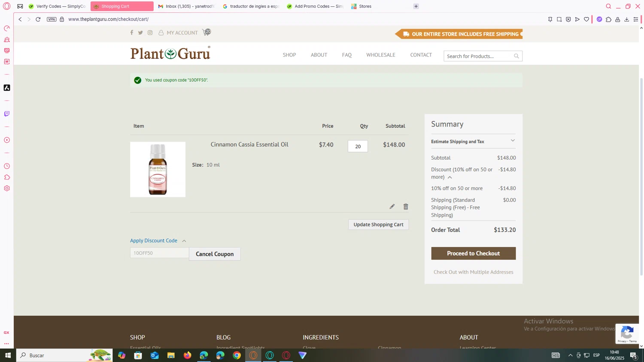Open the ABOUT menu
The width and height of the screenshot is (644, 362).
click(319, 55)
